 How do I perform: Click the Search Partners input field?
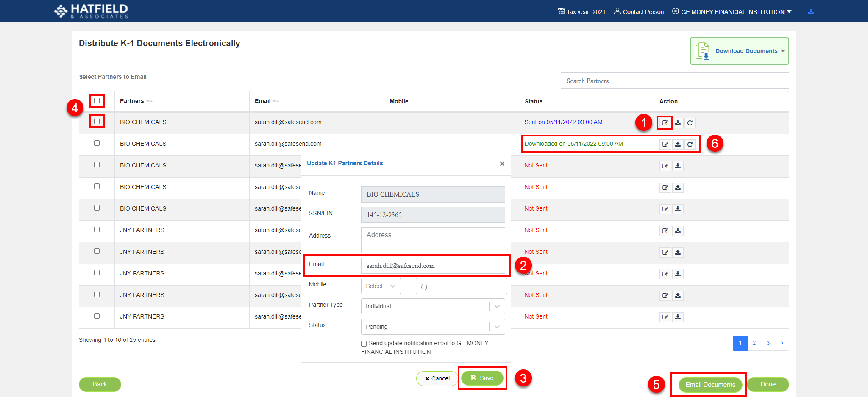pyautogui.click(x=674, y=81)
